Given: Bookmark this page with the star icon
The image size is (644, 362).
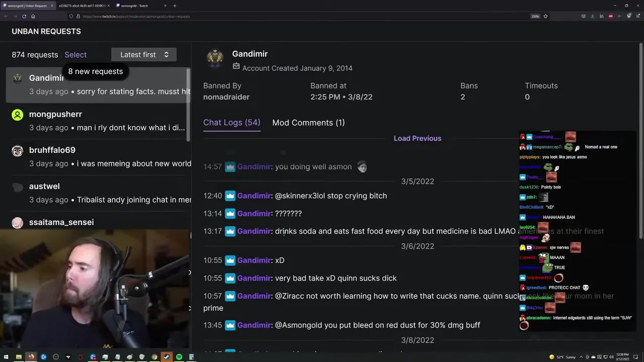Looking at the screenshot, I should 545,16.
